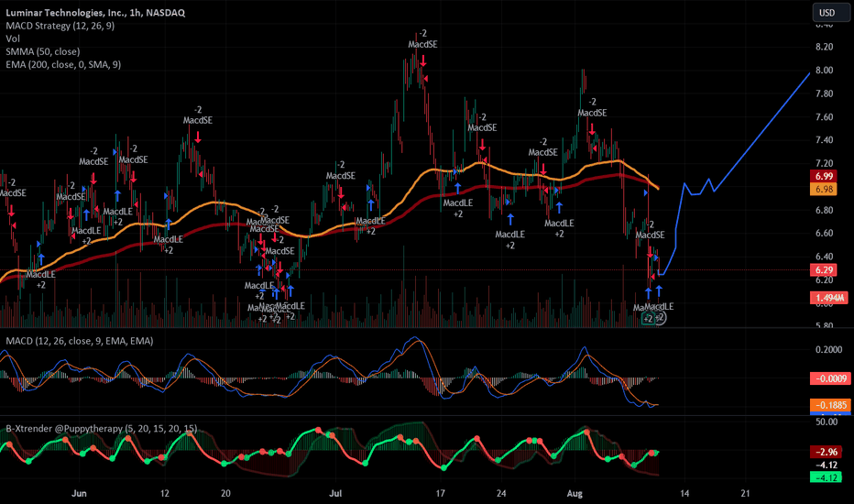The height and width of the screenshot is (504, 854).
Task: Click the 24 date on the time axis
Action: pos(501,494)
